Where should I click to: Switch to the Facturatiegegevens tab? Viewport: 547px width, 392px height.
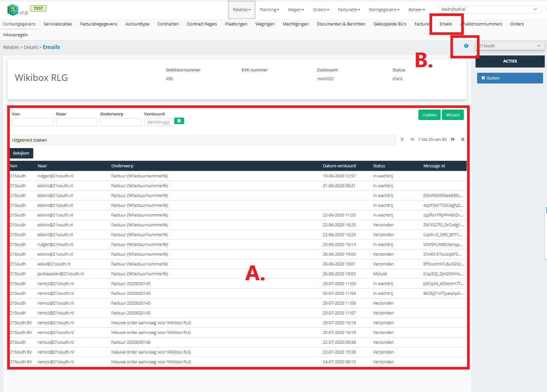(x=99, y=24)
